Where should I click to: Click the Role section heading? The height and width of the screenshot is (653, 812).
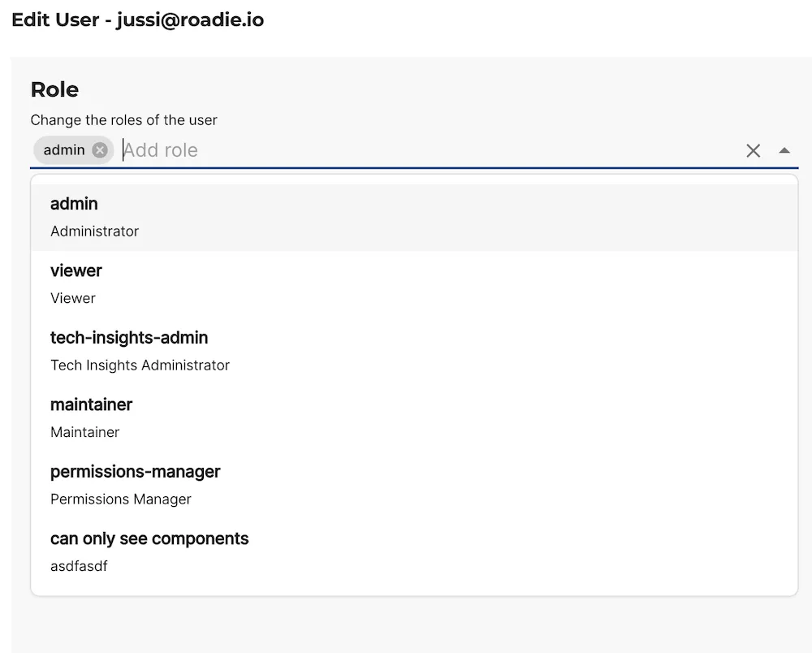[54, 89]
